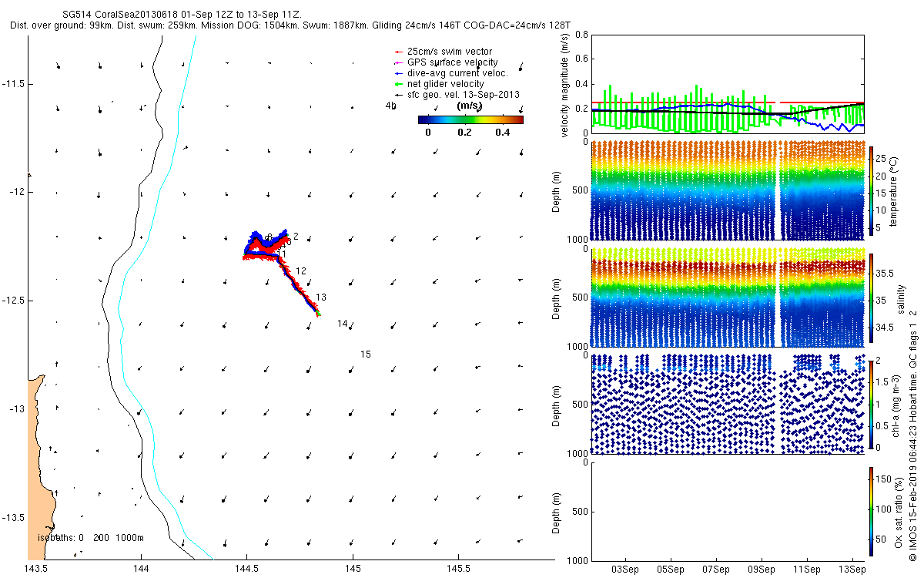Click the '09Sep' date tick label
The image size is (924, 578).
[x=762, y=570]
